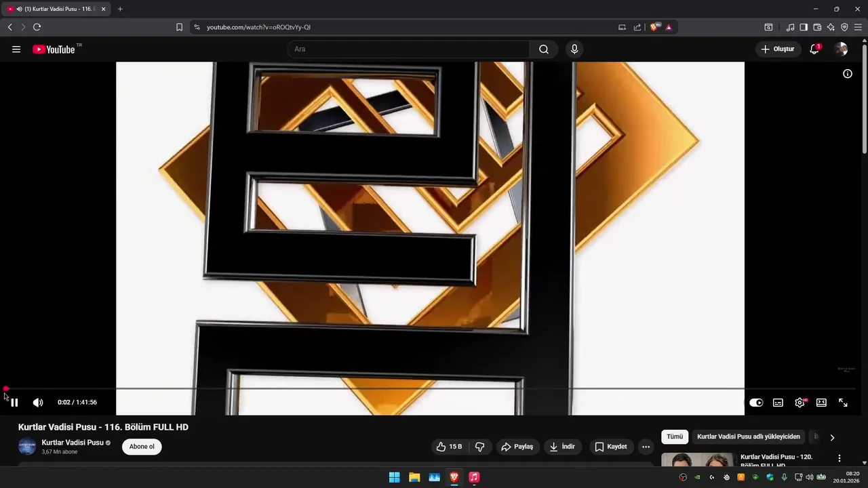Show video info card icon
This screenshot has height=488, width=868.
coord(848,74)
